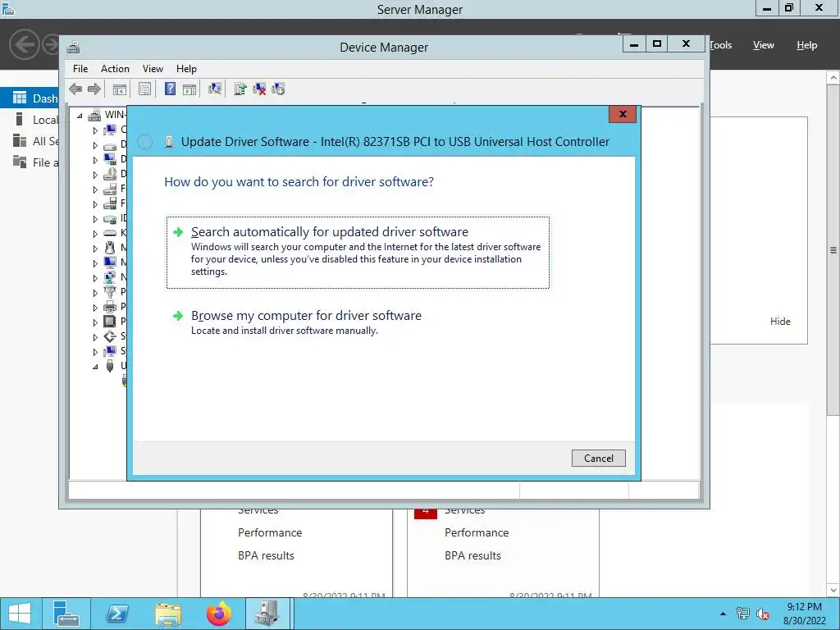
Task: Click the Uninstall device toolbar icon with red X
Action: coord(259,89)
